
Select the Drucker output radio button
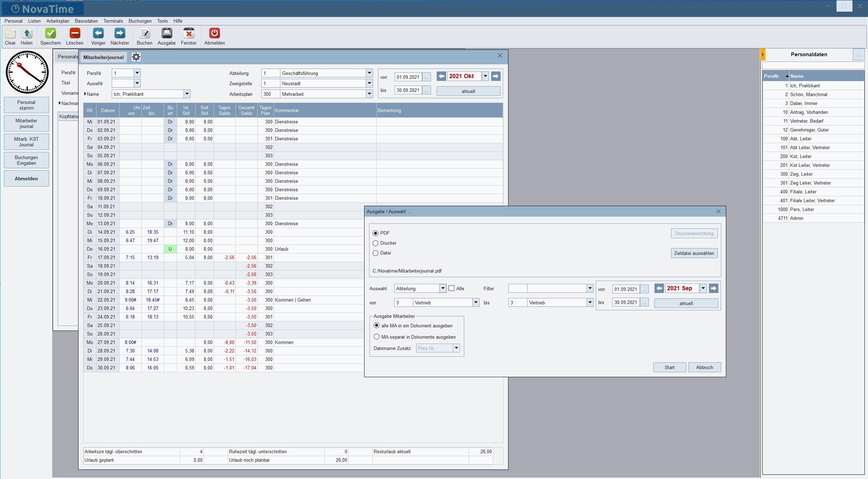click(x=375, y=243)
